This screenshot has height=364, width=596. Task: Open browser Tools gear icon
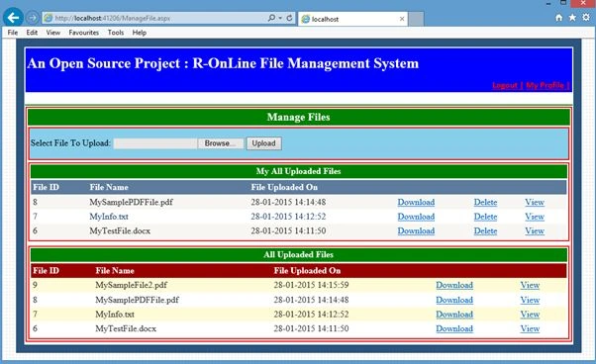(586, 18)
